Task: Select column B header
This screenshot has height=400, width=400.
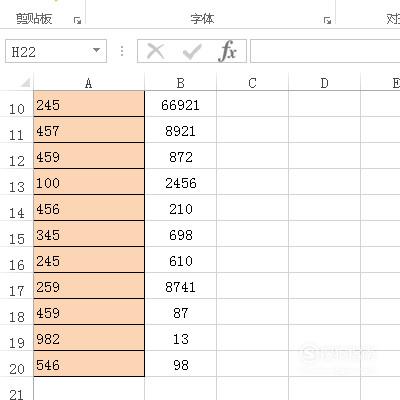Action: (x=181, y=83)
